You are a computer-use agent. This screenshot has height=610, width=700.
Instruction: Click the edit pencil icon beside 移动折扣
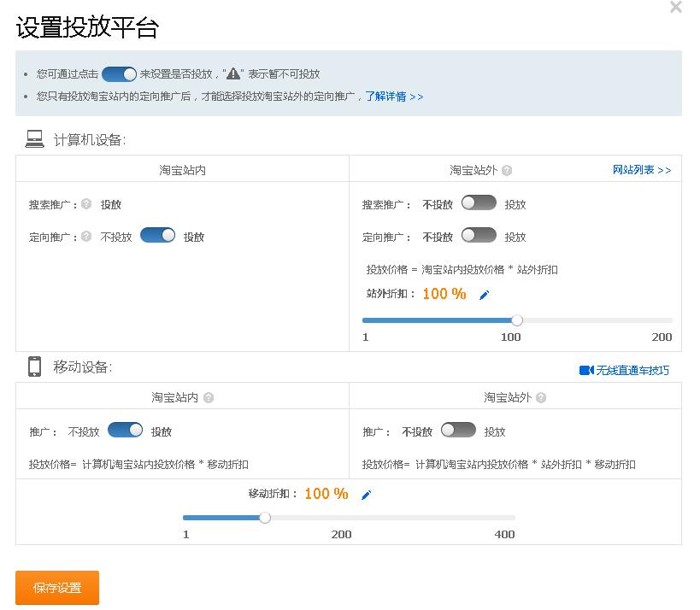(366, 494)
